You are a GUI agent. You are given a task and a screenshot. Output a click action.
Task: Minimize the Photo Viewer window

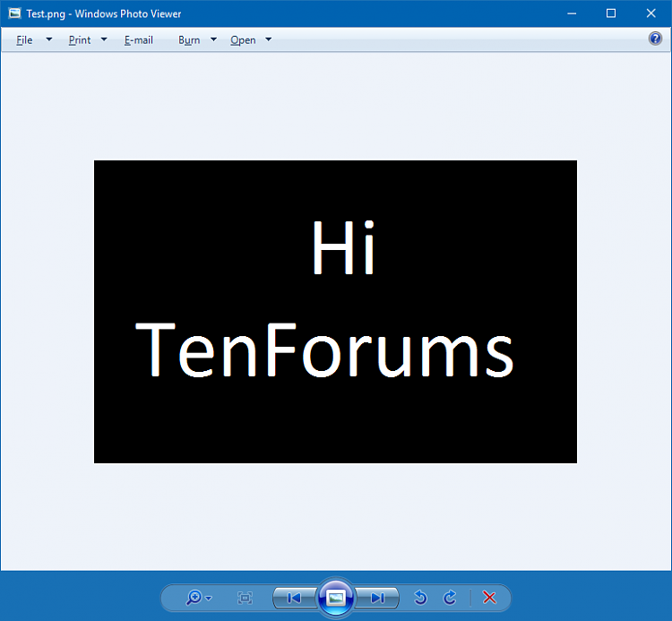[x=572, y=13]
